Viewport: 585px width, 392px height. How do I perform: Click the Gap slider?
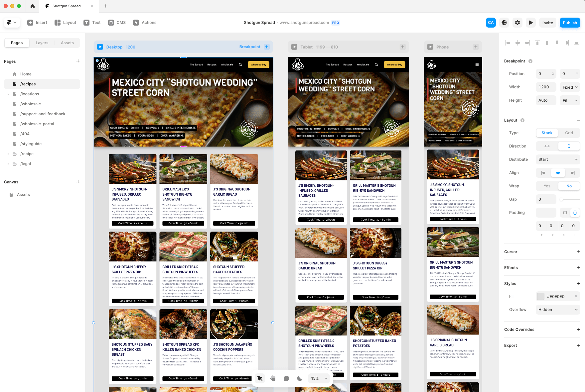570,199
